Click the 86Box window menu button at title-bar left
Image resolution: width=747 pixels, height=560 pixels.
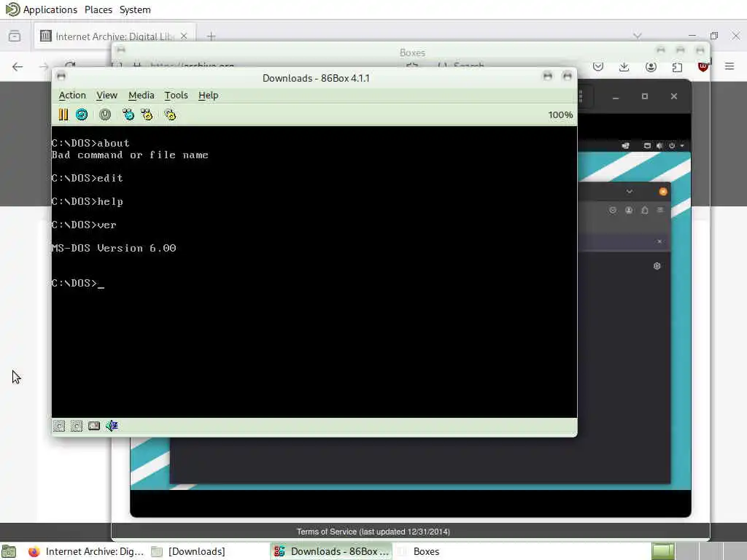pos(61,76)
